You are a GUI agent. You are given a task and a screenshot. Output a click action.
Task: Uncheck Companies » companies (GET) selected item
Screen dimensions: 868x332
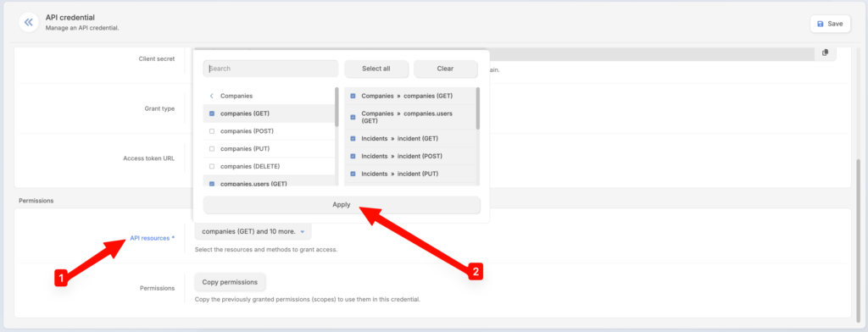pos(353,96)
